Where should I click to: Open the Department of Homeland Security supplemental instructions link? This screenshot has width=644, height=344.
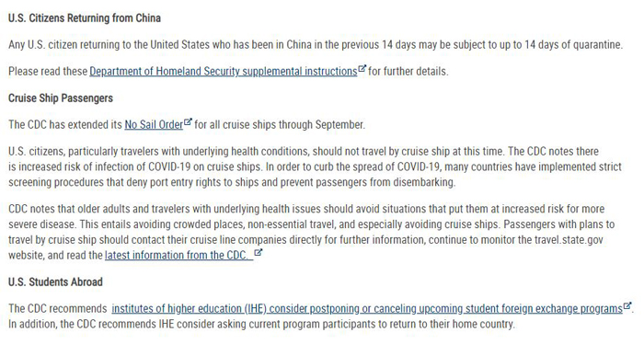224,72
